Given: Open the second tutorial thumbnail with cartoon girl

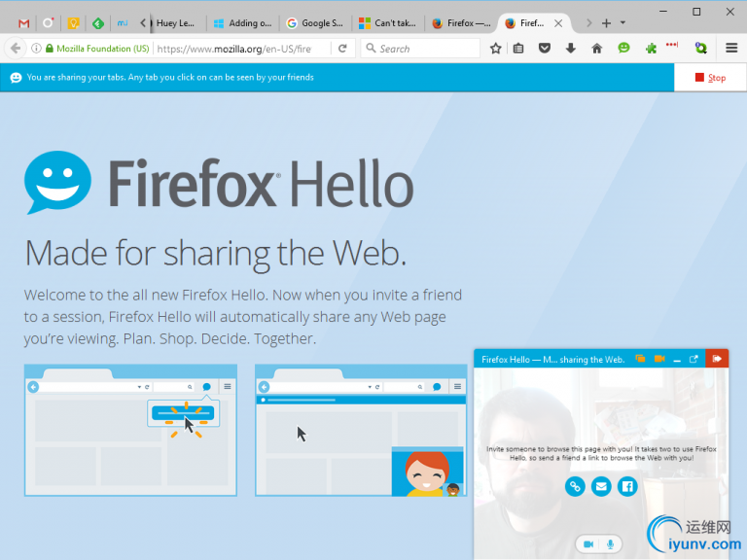Looking at the screenshot, I should pyautogui.click(x=361, y=431).
